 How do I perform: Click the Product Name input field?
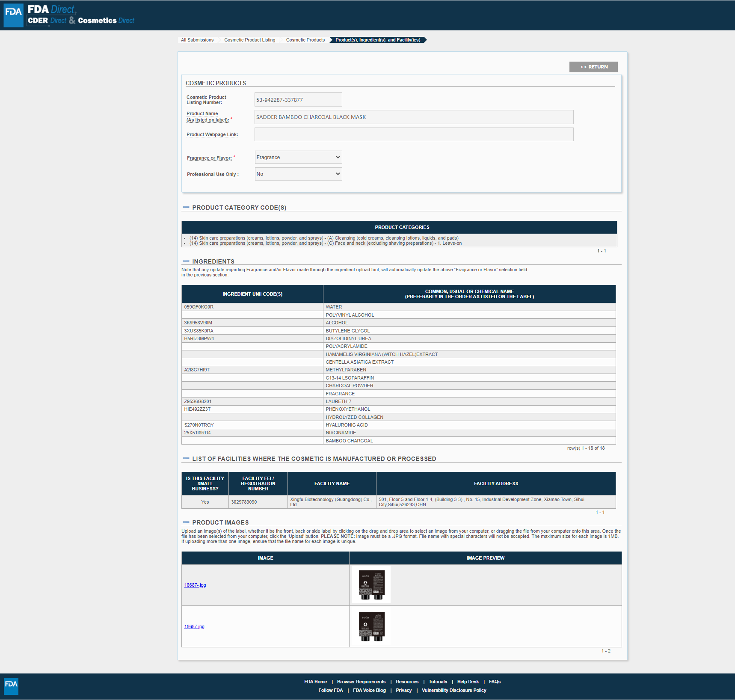[414, 117]
